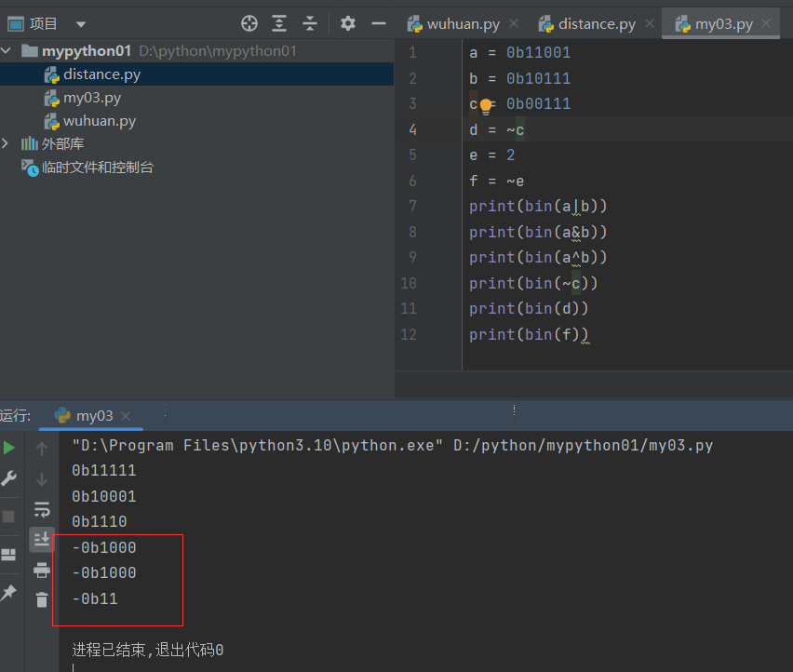Select my03.py in project tree
The width and height of the screenshot is (793, 672).
click(92, 98)
